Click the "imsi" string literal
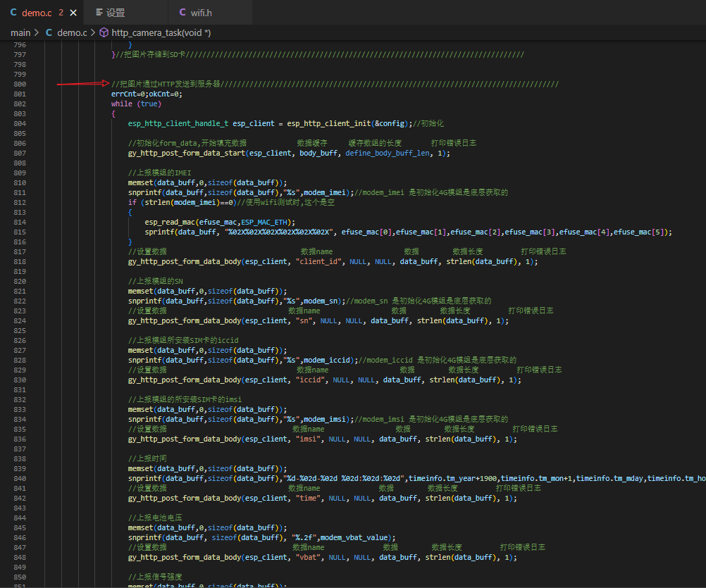 click(308, 439)
